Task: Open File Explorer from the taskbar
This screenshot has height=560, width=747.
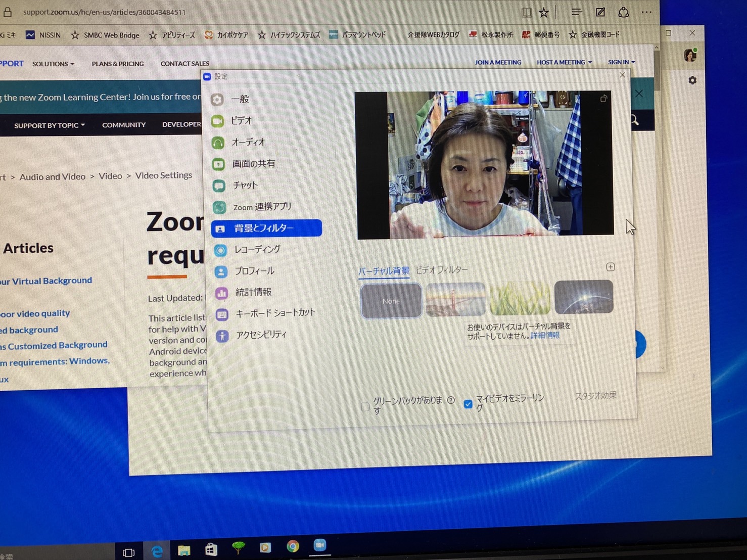Action: pos(184,550)
